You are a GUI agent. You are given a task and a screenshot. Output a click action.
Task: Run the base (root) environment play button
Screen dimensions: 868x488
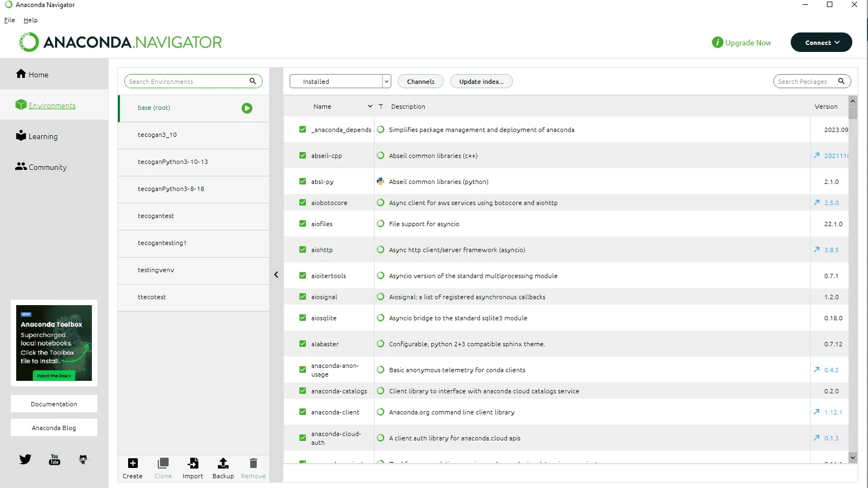pos(247,108)
